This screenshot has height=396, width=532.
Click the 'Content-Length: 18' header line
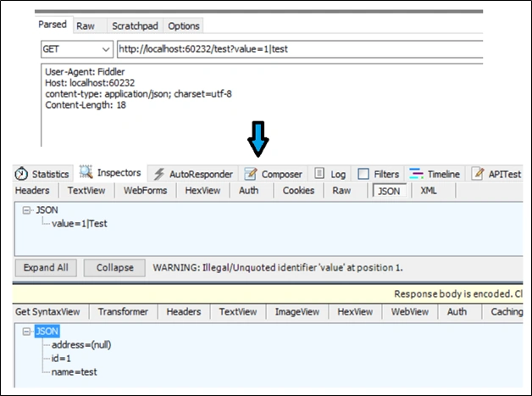86,104
